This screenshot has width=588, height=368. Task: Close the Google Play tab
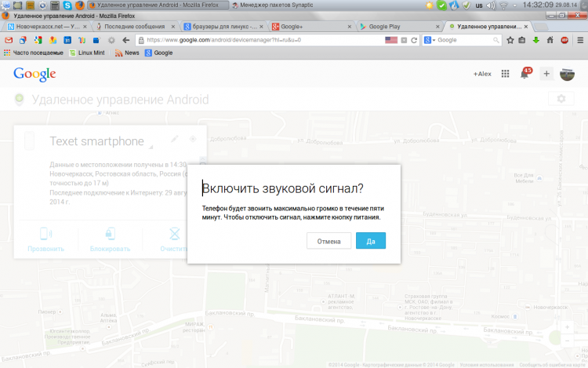click(437, 27)
